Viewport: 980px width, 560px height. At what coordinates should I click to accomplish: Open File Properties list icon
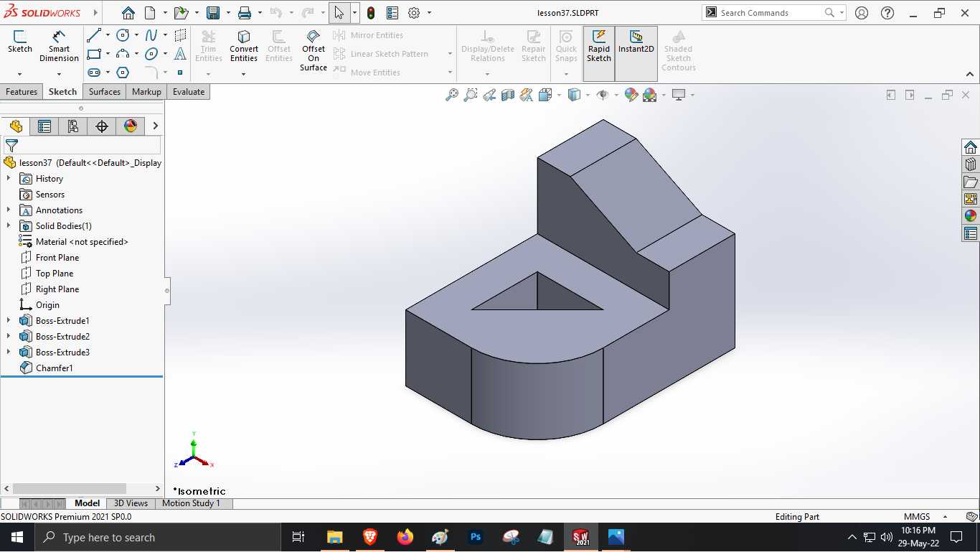392,13
